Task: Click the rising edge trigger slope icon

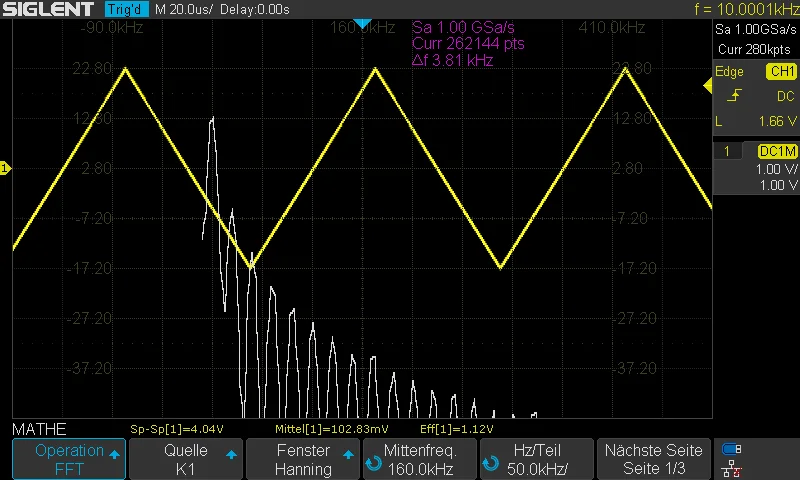Action: [x=734, y=95]
